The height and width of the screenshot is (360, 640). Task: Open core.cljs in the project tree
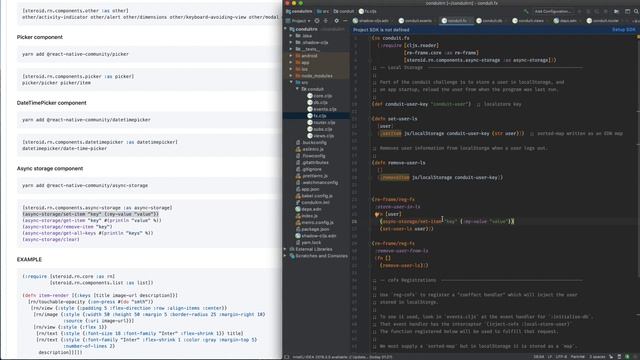click(320, 96)
